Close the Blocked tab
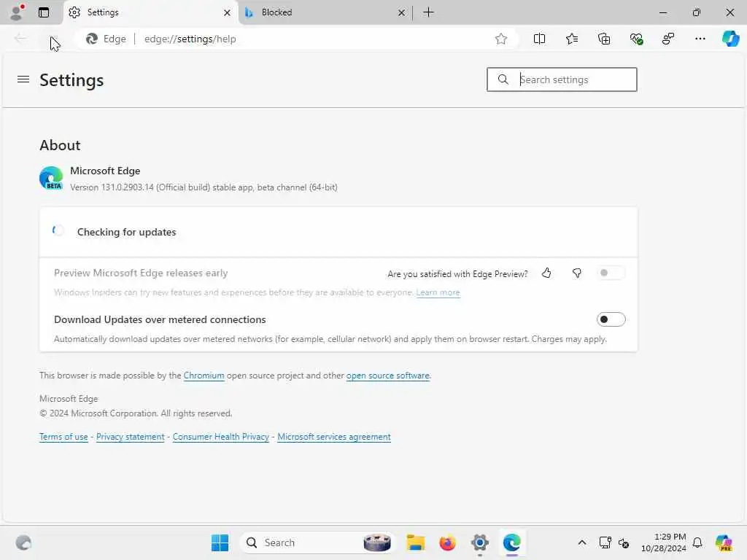The image size is (747, 560). pyautogui.click(x=402, y=13)
